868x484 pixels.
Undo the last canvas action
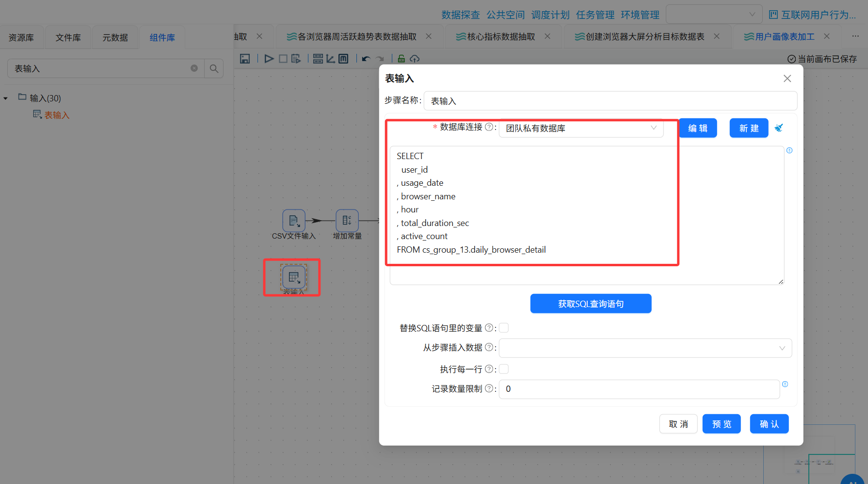[366, 59]
